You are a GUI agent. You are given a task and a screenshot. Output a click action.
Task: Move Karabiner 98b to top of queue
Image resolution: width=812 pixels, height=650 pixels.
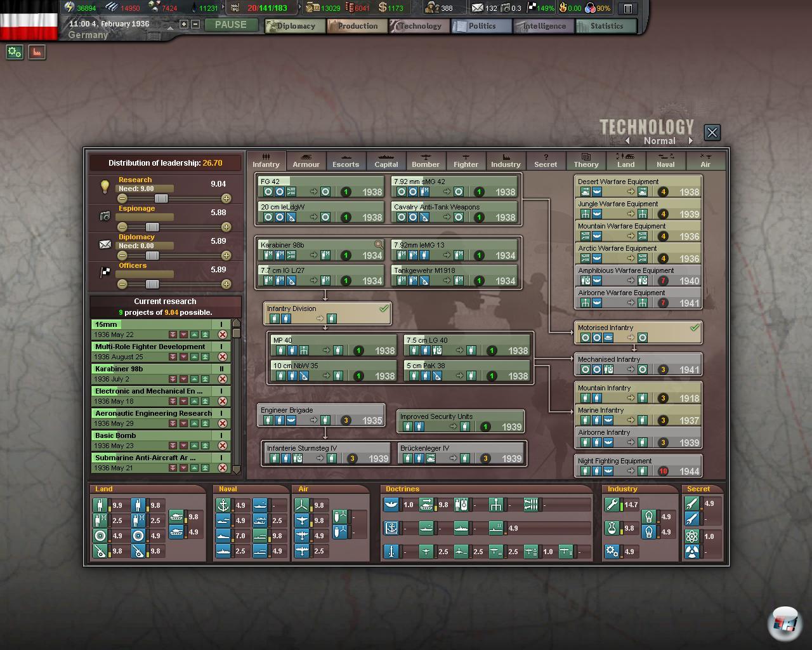(x=205, y=379)
